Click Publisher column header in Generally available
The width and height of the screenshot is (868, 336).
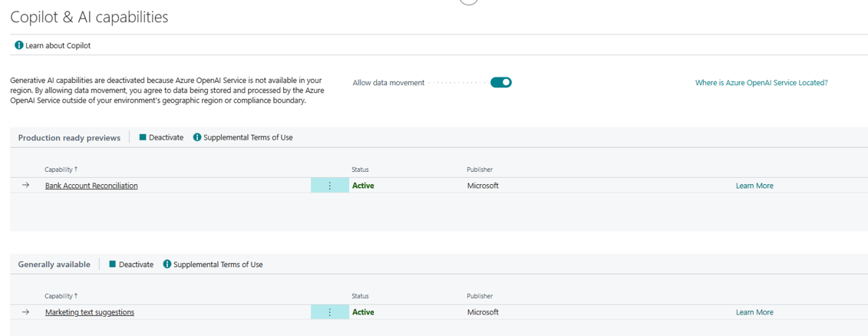coord(480,296)
